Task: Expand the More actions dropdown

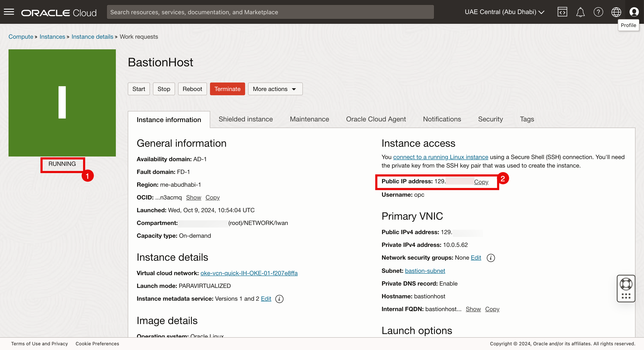Action: (x=275, y=89)
